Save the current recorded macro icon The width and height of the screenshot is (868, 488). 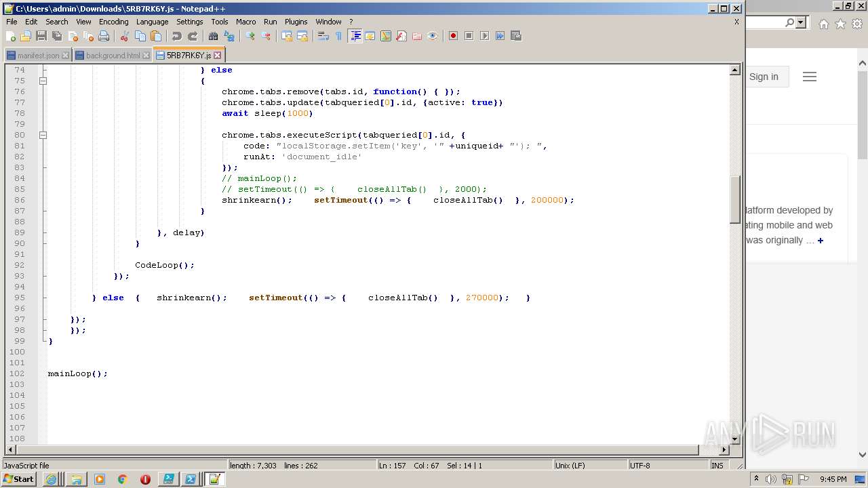[x=516, y=36]
